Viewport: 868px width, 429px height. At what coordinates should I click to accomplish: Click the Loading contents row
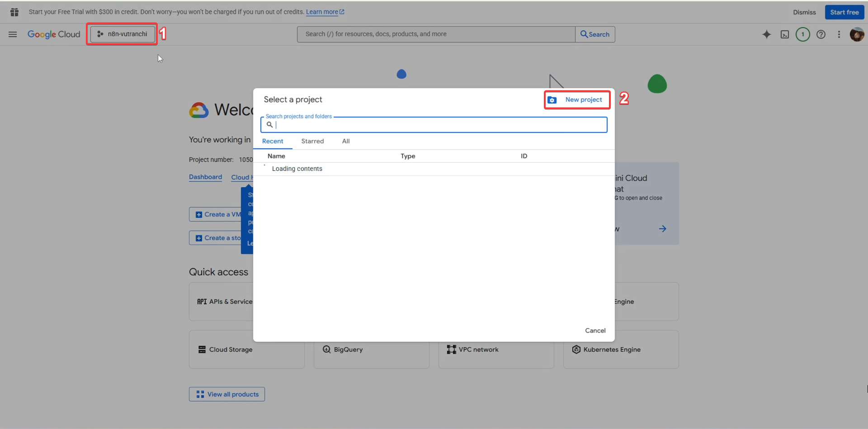(x=434, y=169)
